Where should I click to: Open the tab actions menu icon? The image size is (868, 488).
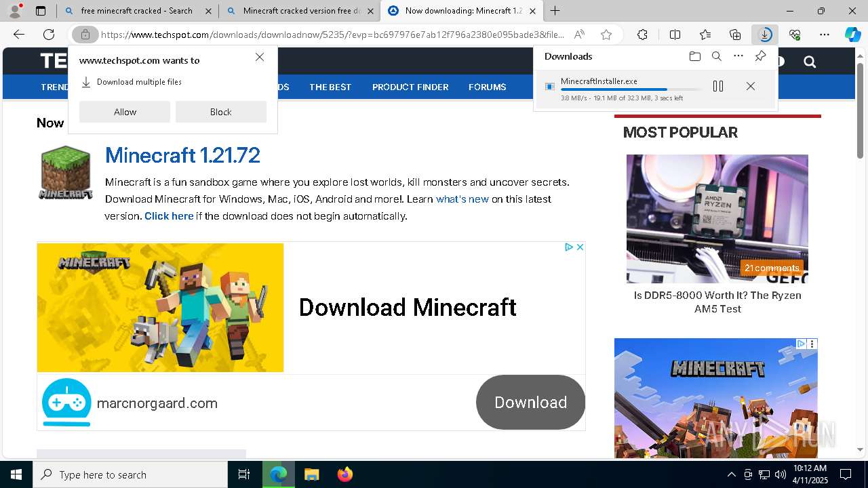(x=41, y=11)
